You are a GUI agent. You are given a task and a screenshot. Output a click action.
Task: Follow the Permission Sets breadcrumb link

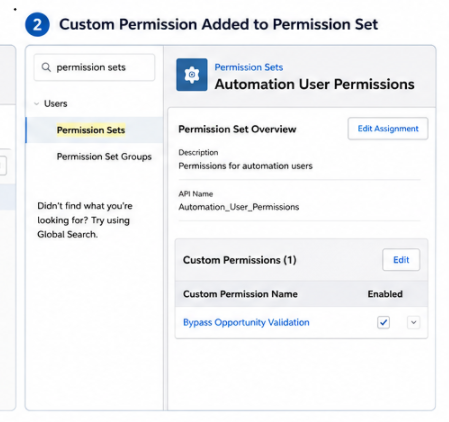(249, 67)
